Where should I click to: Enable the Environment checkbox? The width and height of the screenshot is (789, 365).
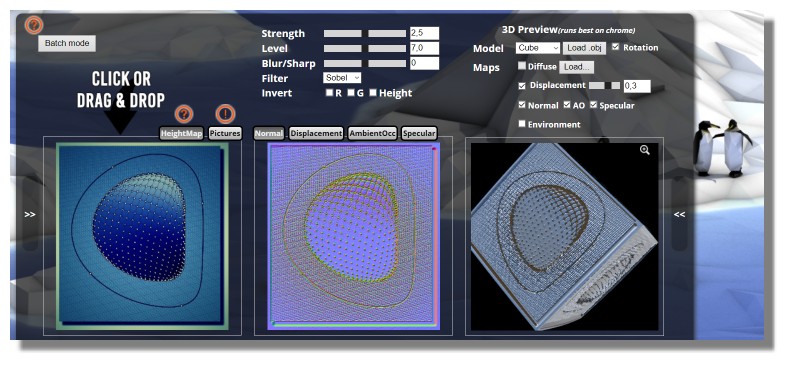[x=522, y=123]
